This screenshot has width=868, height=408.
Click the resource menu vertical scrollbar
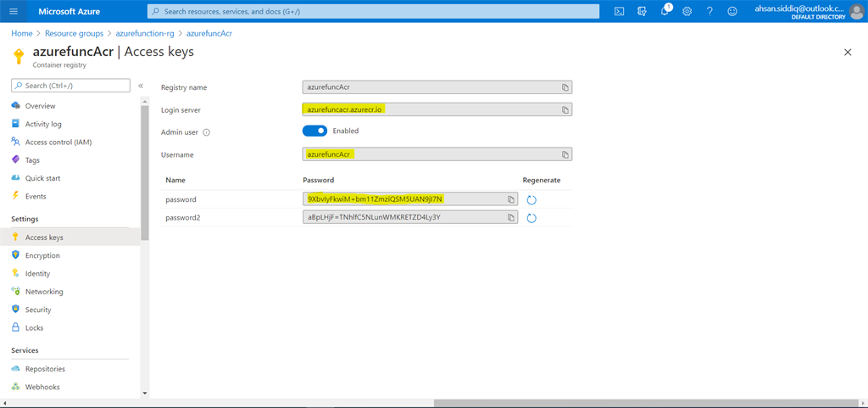(x=145, y=173)
